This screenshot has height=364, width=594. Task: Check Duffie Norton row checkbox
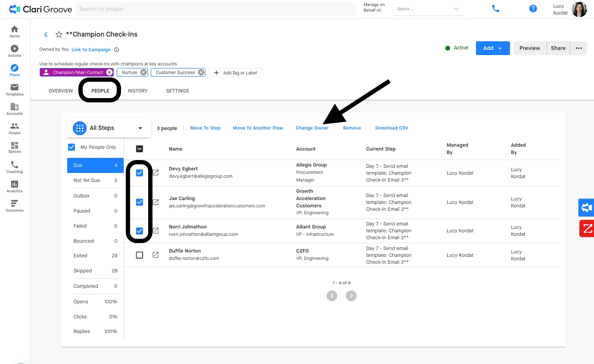(x=140, y=255)
